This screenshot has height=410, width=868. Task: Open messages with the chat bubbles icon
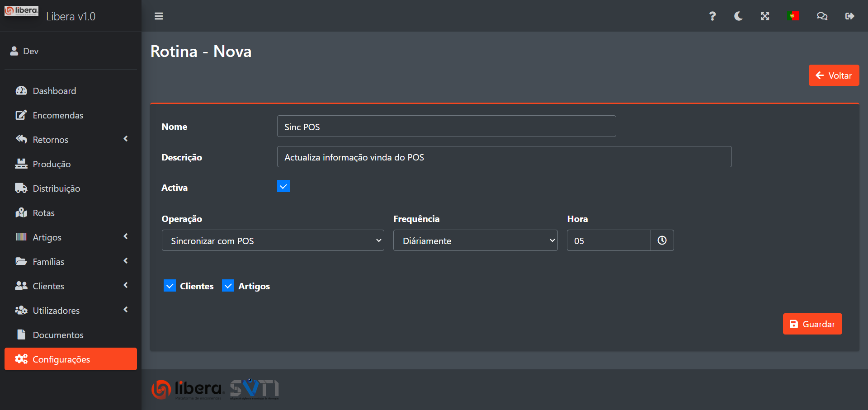[x=822, y=16]
